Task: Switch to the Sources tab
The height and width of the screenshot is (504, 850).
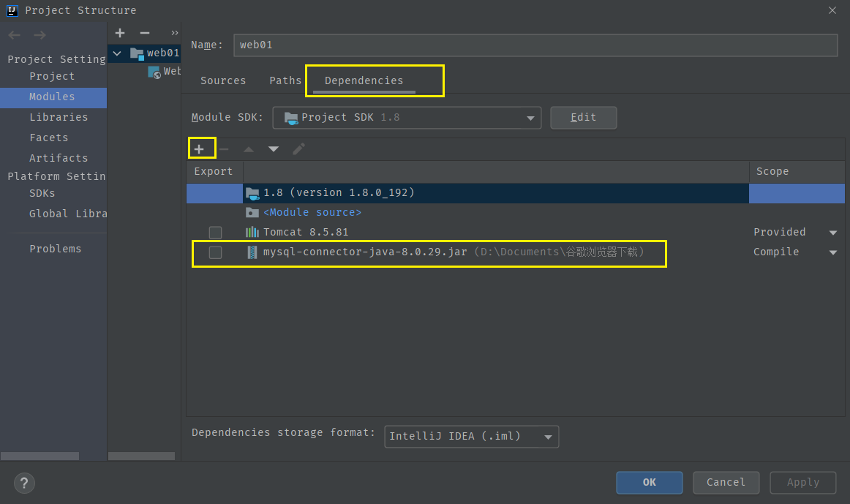Action: pos(223,80)
